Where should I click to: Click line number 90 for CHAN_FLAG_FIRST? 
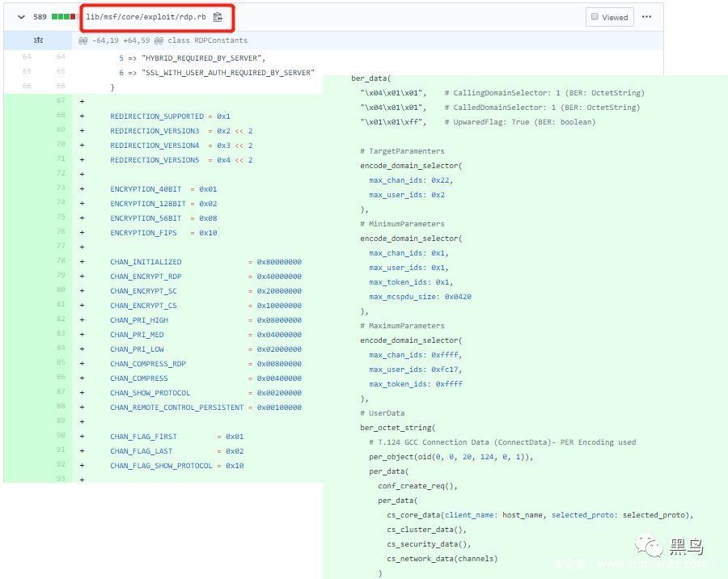coord(61,436)
